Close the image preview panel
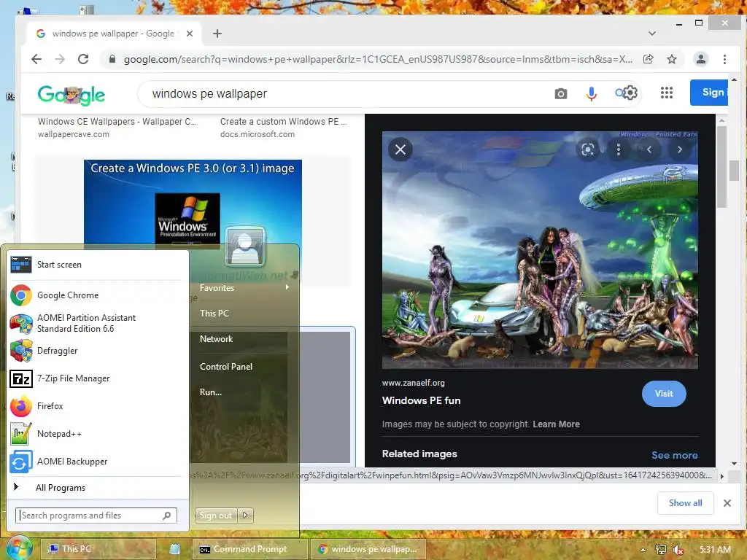The height and width of the screenshot is (560, 747). click(x=400, y=149)
